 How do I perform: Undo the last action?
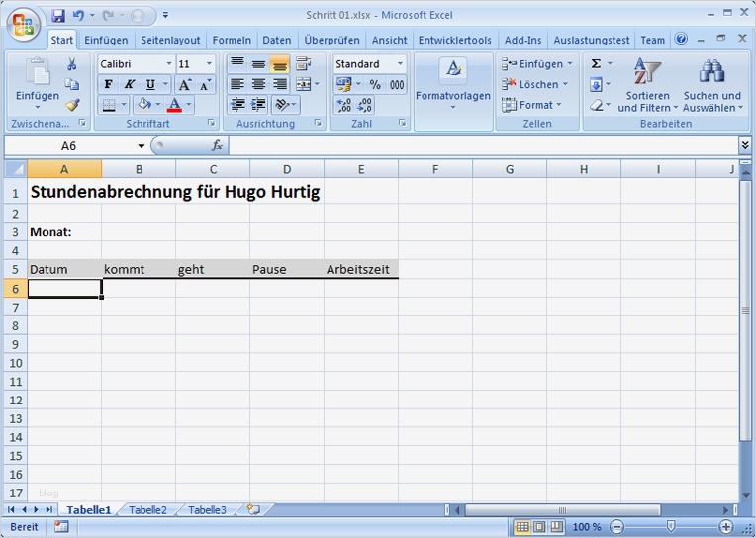click(x=78, y=16)
